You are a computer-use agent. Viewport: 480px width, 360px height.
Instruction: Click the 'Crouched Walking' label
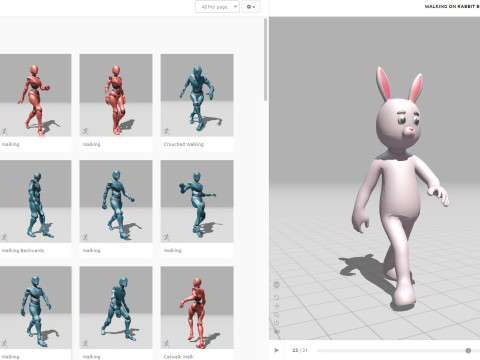[x=184, y=144]
